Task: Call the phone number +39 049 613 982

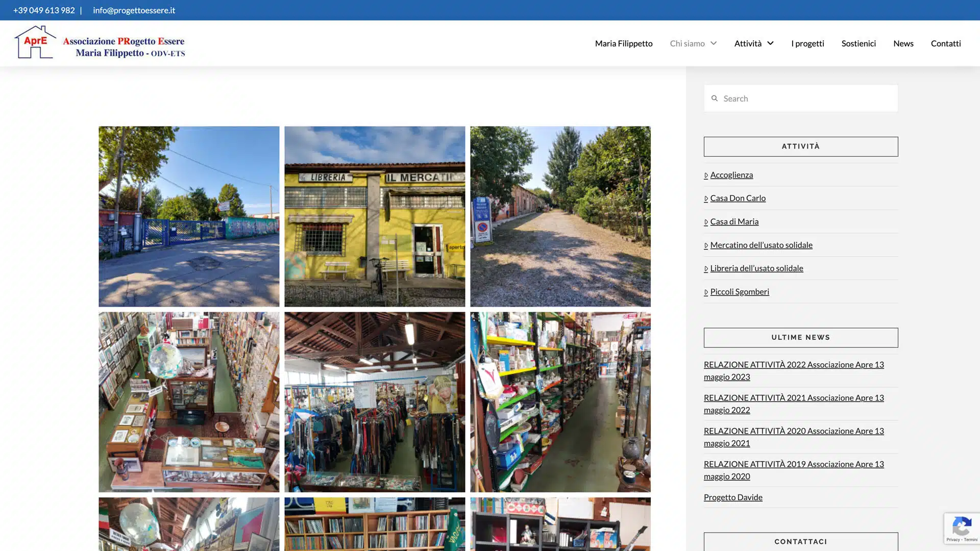Action: (44, 10)
